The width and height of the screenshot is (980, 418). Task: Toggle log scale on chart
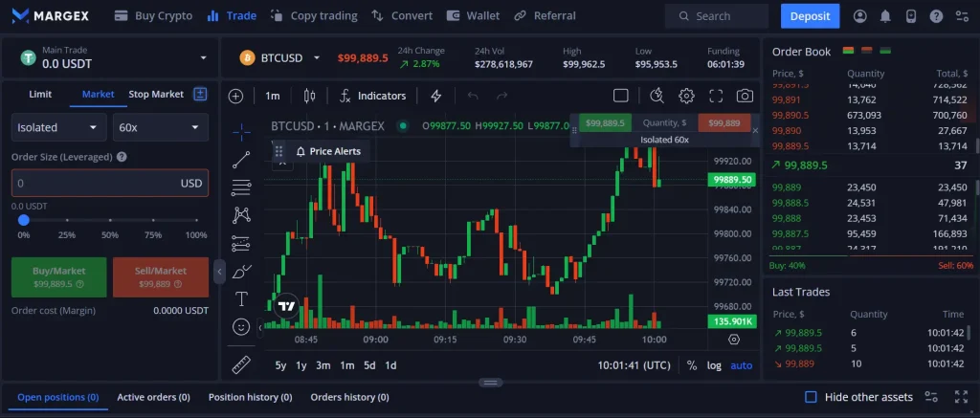coord(714,365)
